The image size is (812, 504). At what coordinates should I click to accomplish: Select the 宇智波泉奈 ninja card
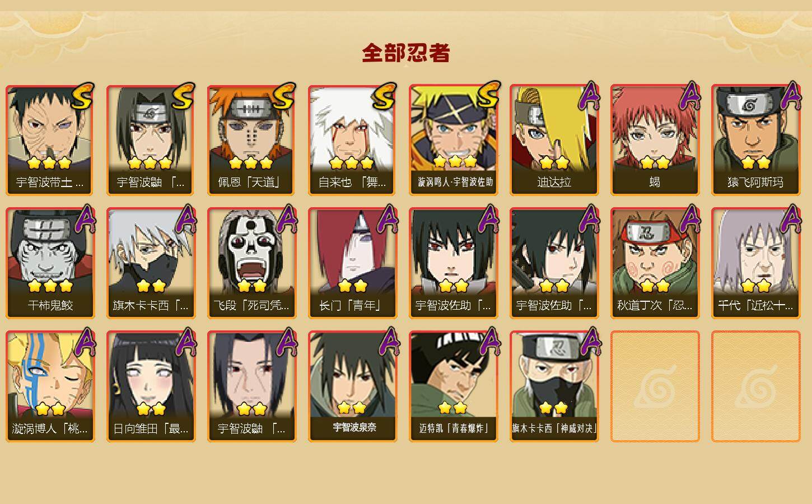pos(352,386)
